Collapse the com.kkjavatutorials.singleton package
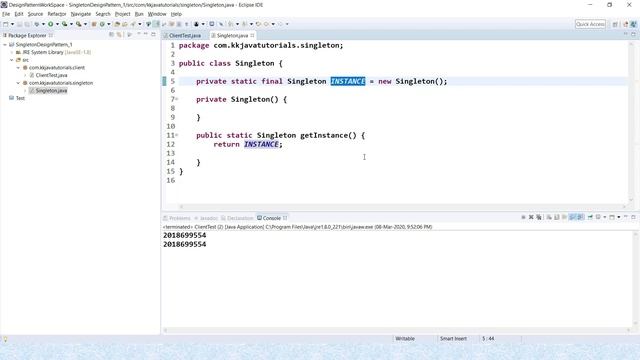 [18, 83]
